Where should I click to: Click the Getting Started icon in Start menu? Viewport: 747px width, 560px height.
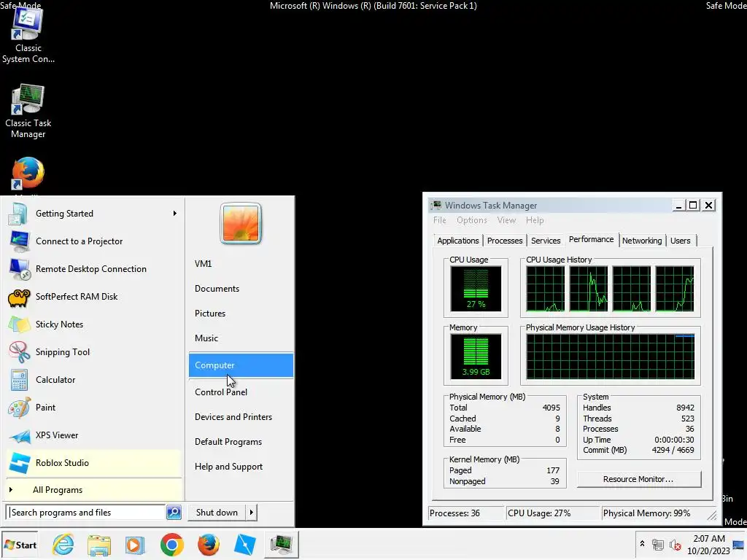pos(18,214)
